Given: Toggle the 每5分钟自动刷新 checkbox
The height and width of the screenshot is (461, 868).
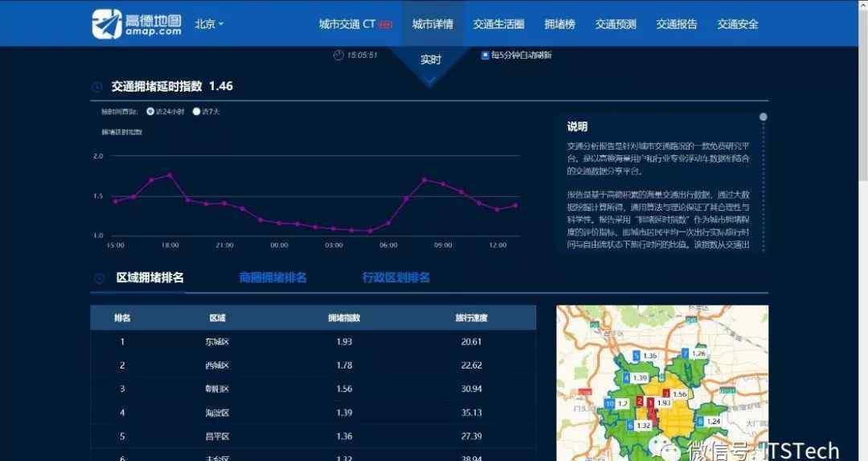Looking at the screenshot, I should pos(485,55).
